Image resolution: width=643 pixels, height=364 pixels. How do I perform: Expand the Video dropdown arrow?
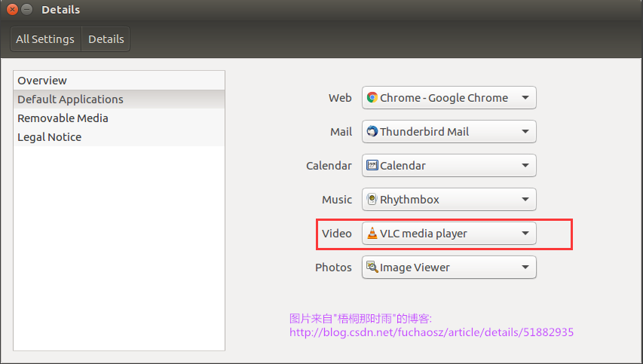point(525,234)
